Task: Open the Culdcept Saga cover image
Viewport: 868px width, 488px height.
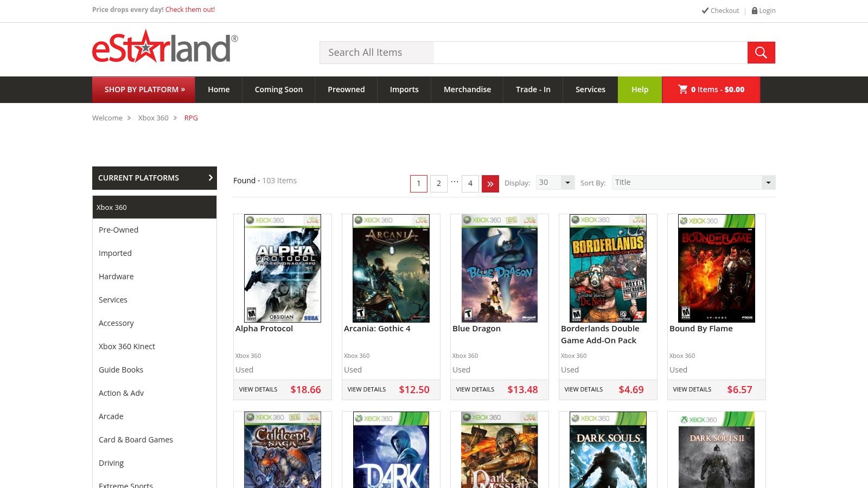Action: (283, 450)
